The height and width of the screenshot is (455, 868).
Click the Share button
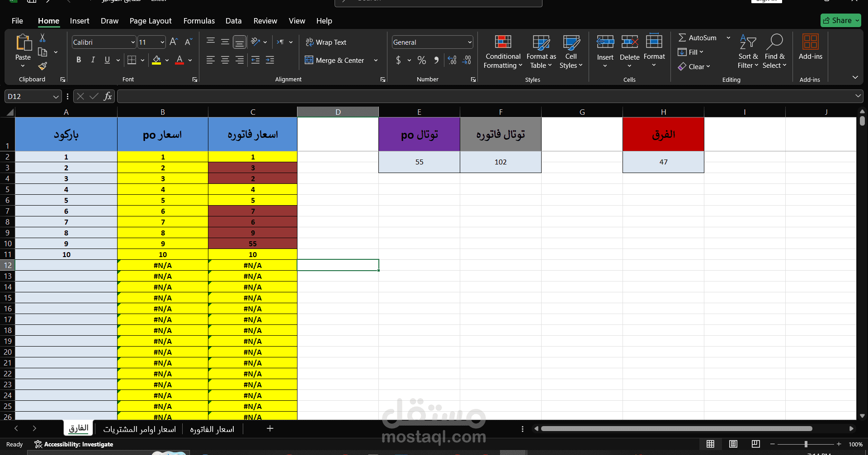(x=841, y=20)
